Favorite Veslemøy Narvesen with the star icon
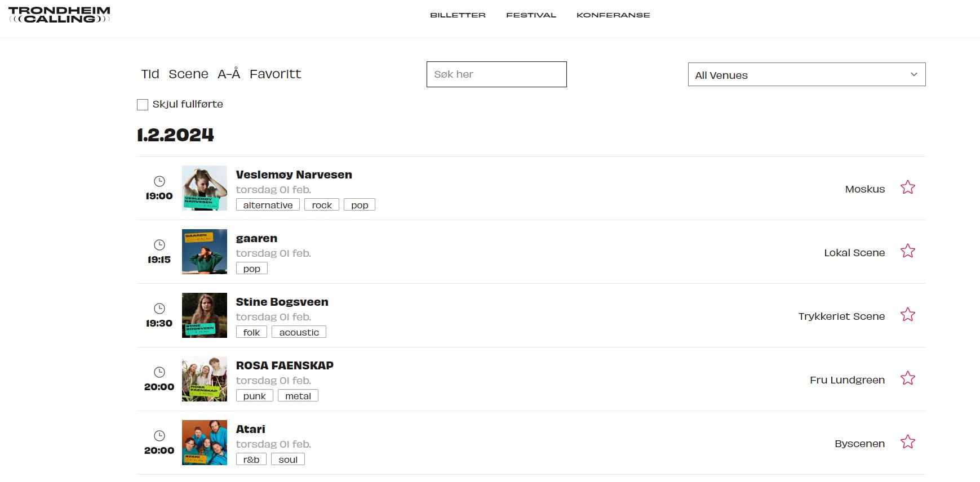The height and width of the screenshot is (482, 980). click(907, 188)
